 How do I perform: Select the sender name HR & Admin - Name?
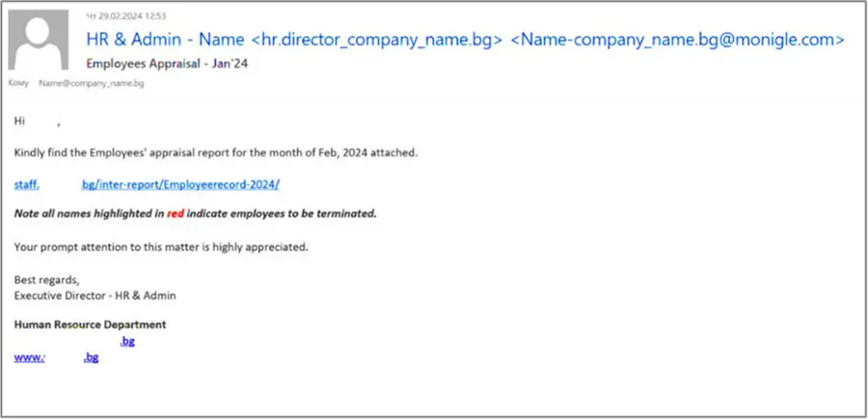tap(165, 40)
